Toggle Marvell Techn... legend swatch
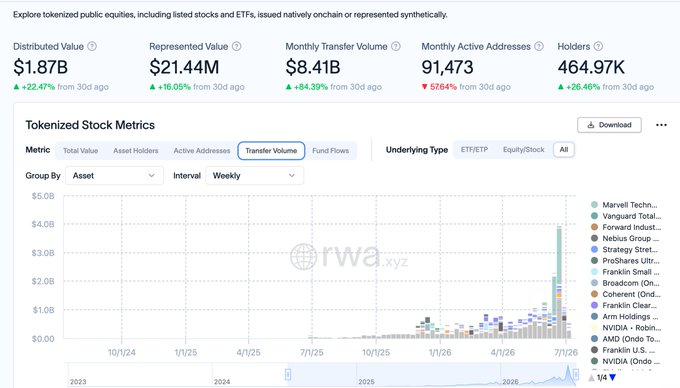 pos(594,205)
